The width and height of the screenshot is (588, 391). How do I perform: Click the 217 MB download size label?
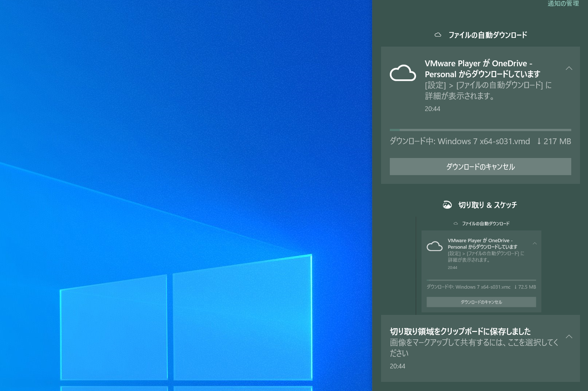pyautogui.click(x=554, y=141)
